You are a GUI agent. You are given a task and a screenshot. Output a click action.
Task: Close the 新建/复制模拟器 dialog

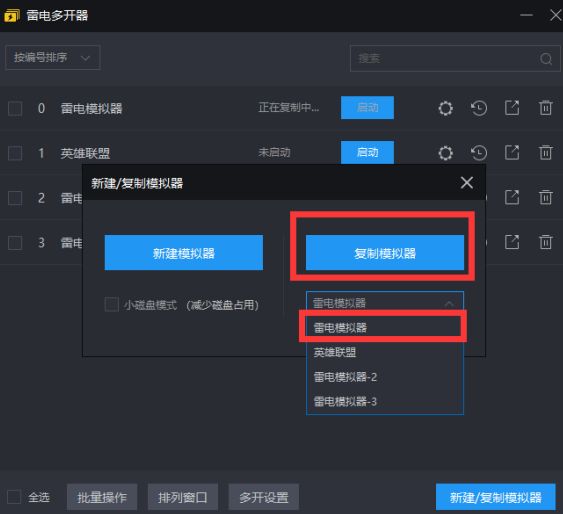pyautogui.click(x=467, y=183)
